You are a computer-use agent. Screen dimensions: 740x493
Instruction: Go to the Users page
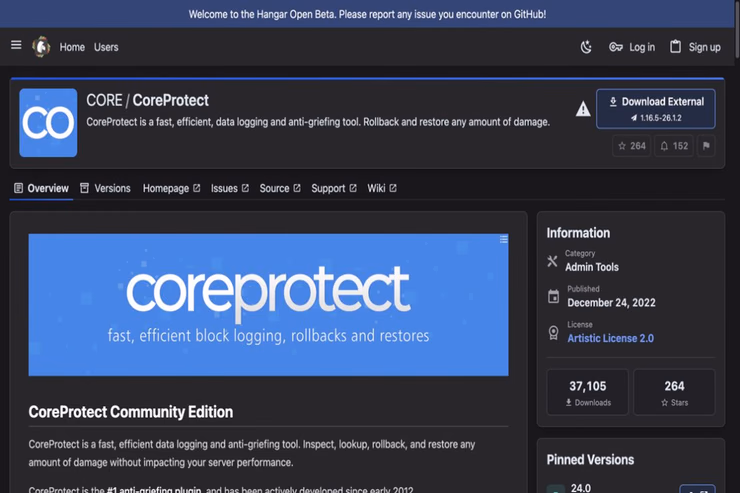[106, 47]
